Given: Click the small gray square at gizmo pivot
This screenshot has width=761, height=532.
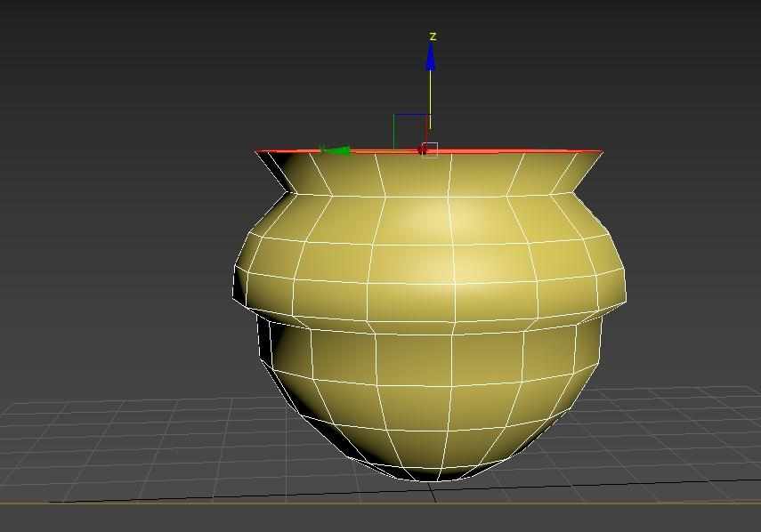Looking at the screenshot, I should click(431, 149).
